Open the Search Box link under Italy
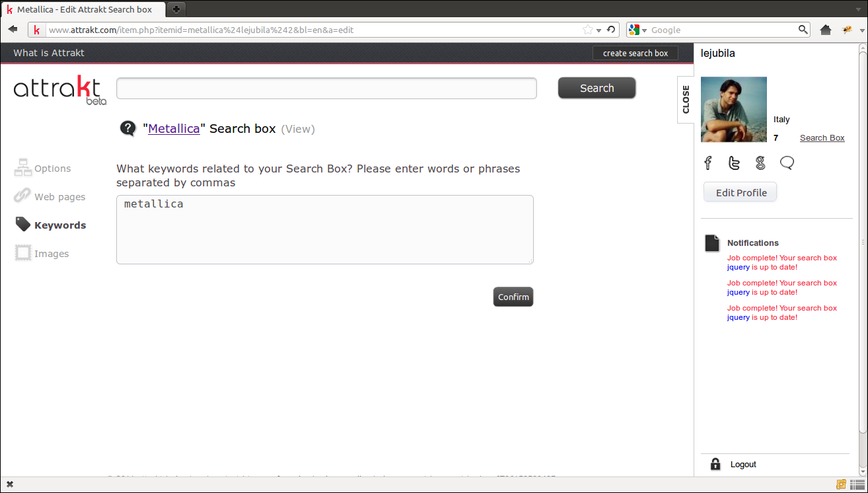The image size is (868, 493). click(x=822, y=137)
